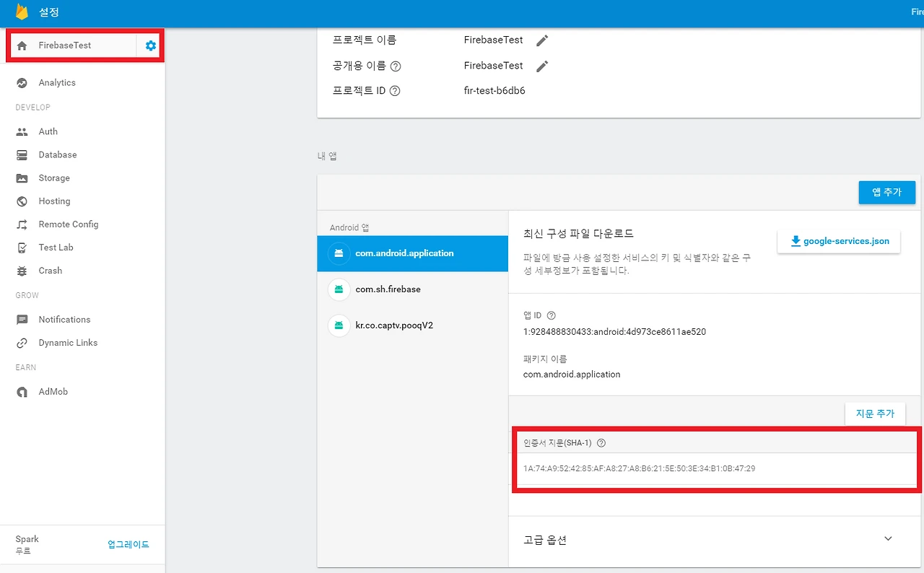
Task: Click the pencil icon to edit 프로젝트 이름
Action: point(542,40)
